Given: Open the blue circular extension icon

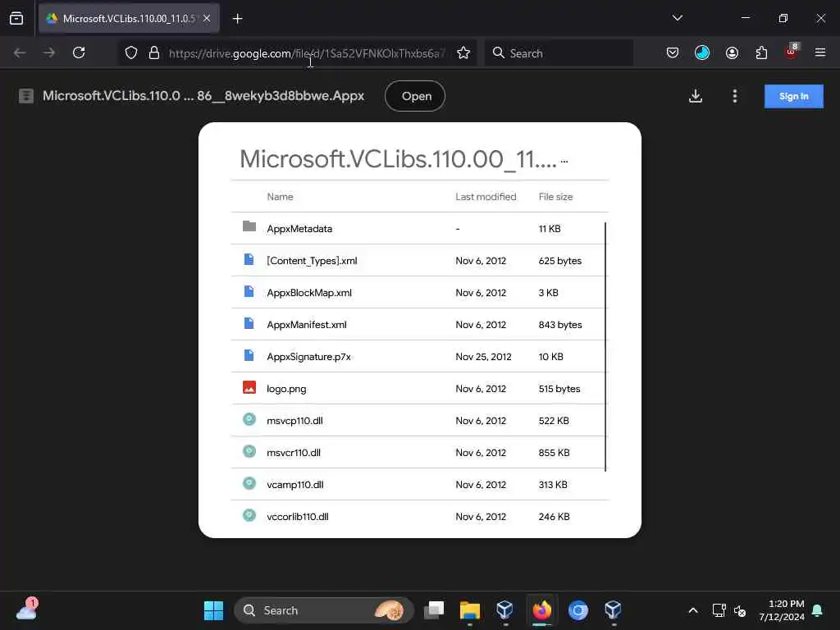Looking at the screenshot, I should pyautogui.click(x=702, y=52).
